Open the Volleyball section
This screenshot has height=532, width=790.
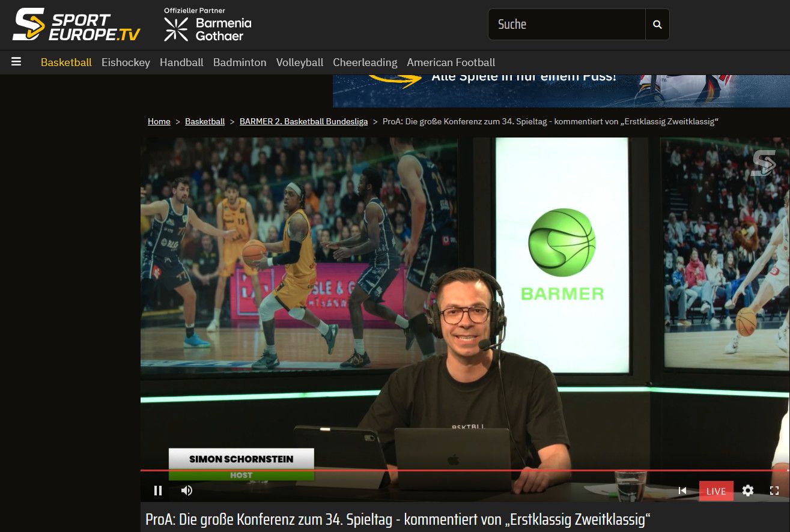click(300, 62)
